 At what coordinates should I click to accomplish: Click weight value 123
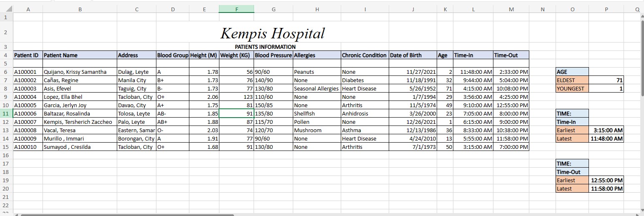[236, 97]
